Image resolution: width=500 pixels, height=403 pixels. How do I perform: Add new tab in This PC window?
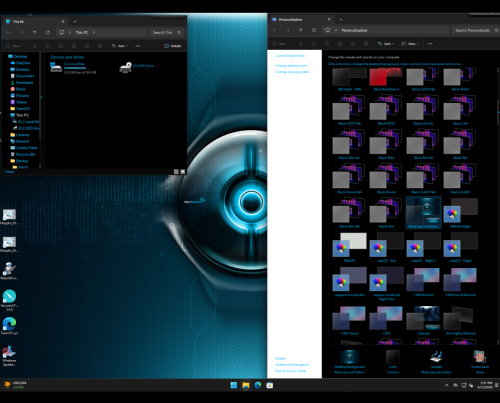pos(75,21)
